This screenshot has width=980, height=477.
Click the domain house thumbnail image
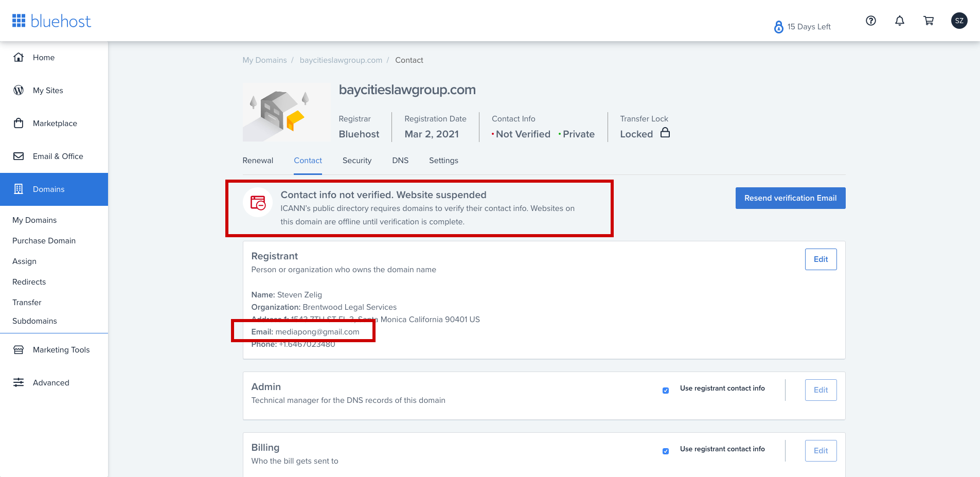pos(286,112)
